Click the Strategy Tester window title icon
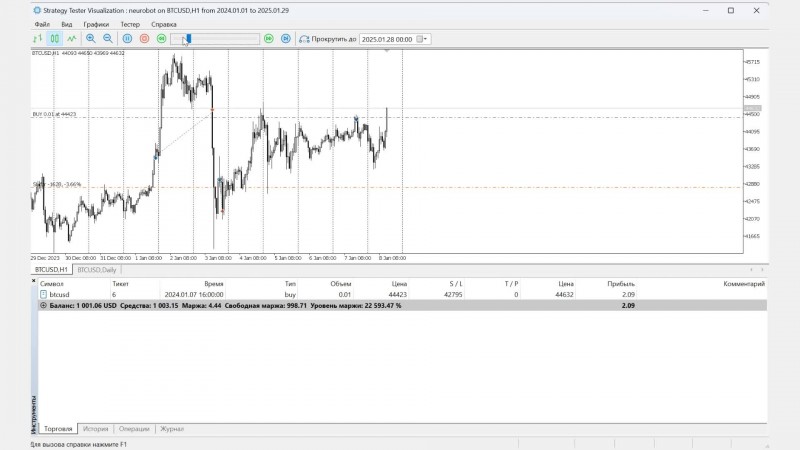This screenshot has width=800, height=450. (x=37, y=10)
